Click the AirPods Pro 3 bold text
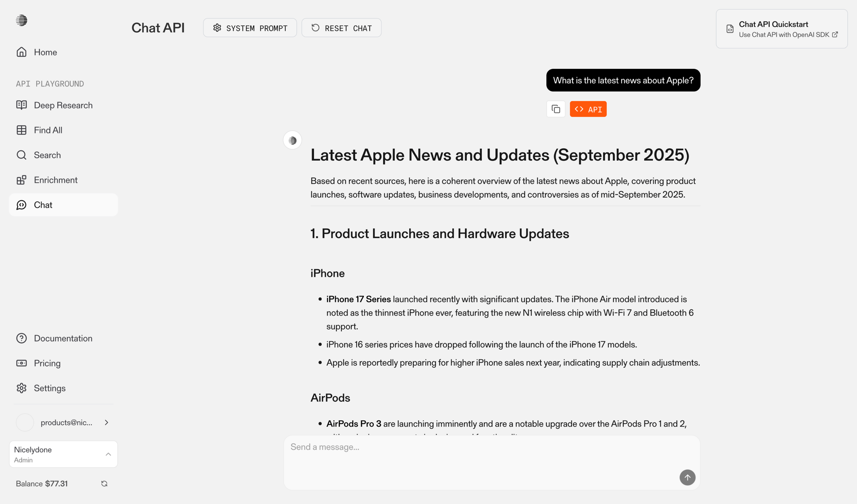The width and height of the screenshot is (857, 504). [x=354, y=424]
